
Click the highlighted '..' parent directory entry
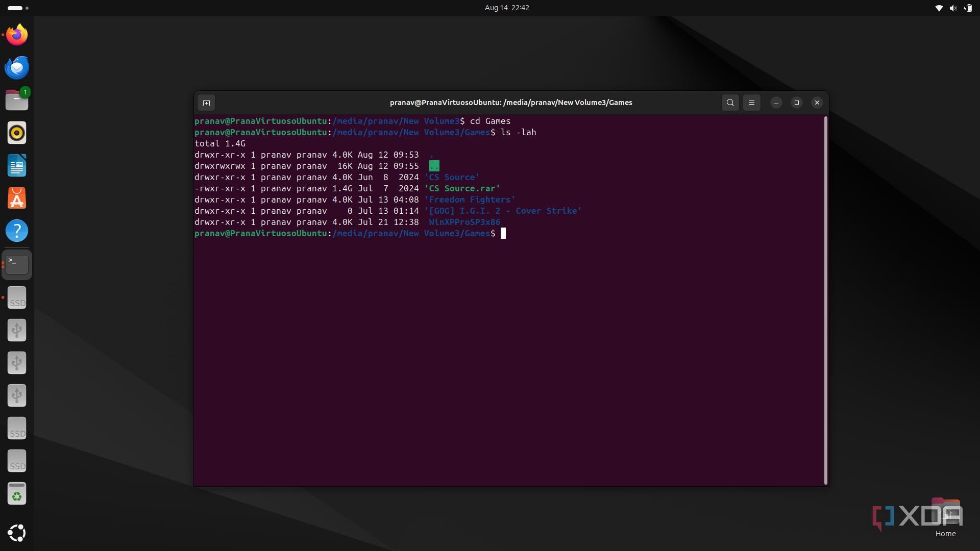click(x=434, y=166)
